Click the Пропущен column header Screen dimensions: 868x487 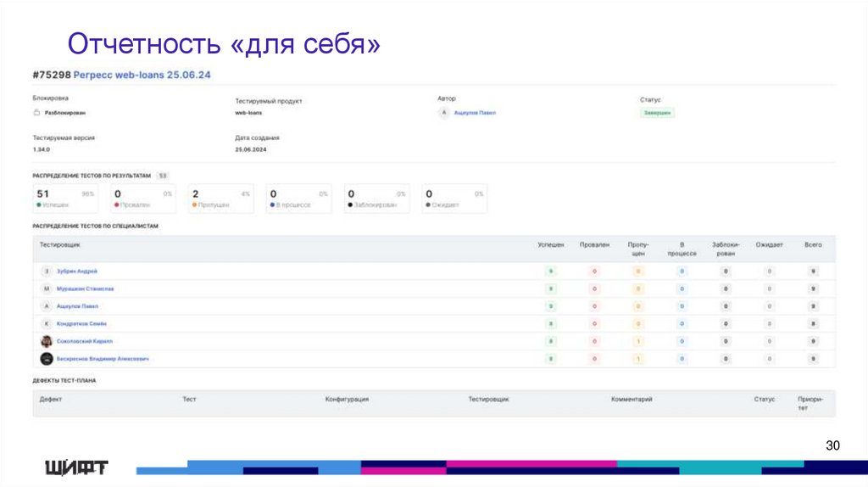pos(638,249)
